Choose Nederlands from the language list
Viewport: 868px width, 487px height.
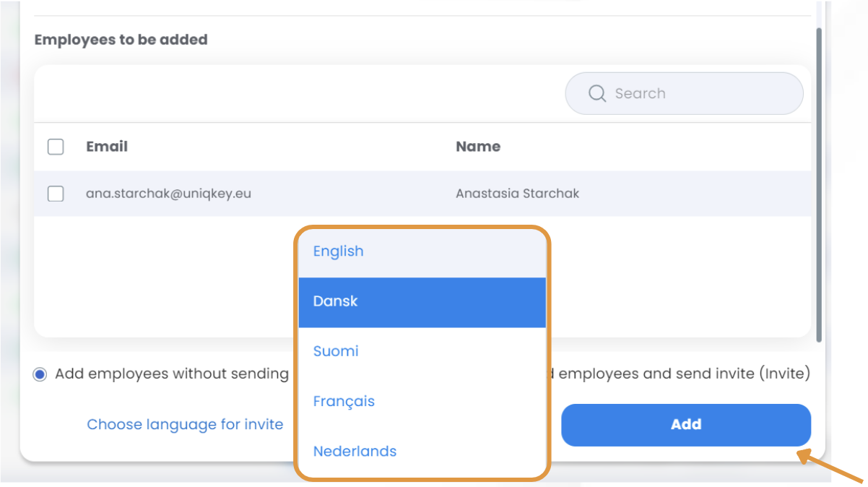[422, 452]
